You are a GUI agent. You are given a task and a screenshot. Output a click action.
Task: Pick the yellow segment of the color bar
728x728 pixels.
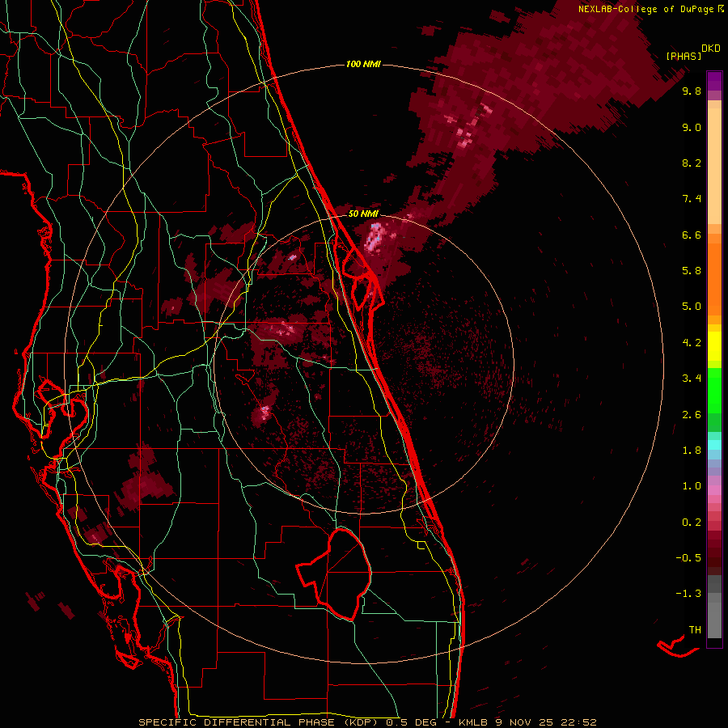coord(714,346)
